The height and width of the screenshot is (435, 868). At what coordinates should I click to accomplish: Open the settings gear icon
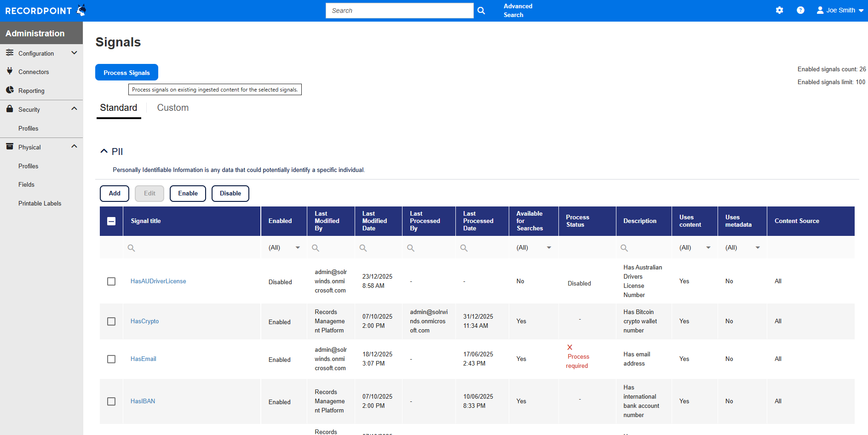(x=779, y=10)
